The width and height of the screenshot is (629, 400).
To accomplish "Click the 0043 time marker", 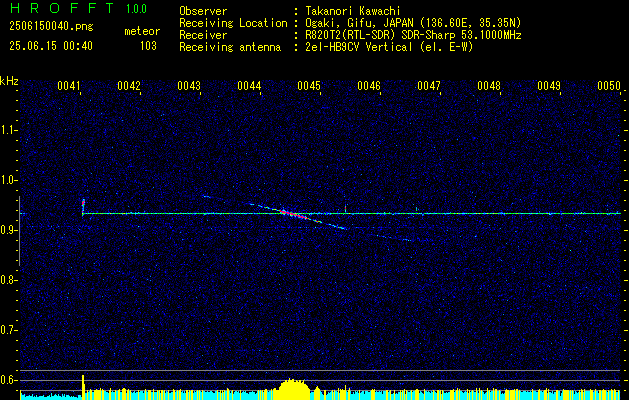I will 189,85.
